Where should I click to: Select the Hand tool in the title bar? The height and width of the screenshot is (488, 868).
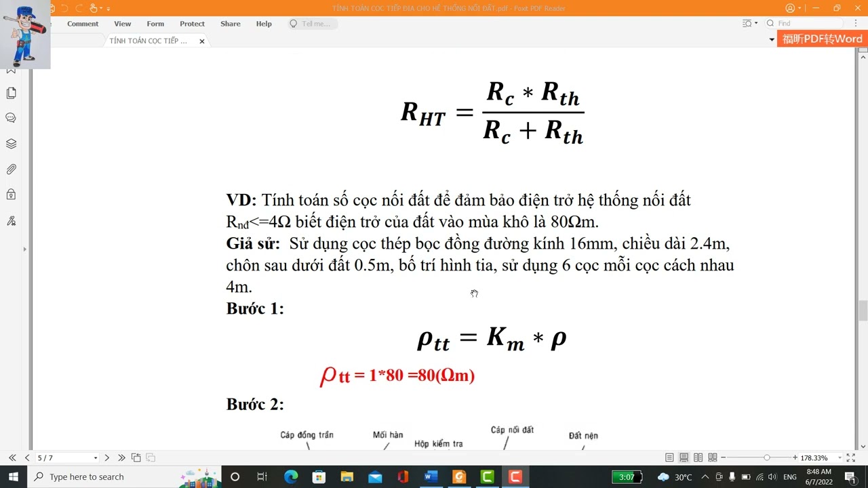[94, 8]
